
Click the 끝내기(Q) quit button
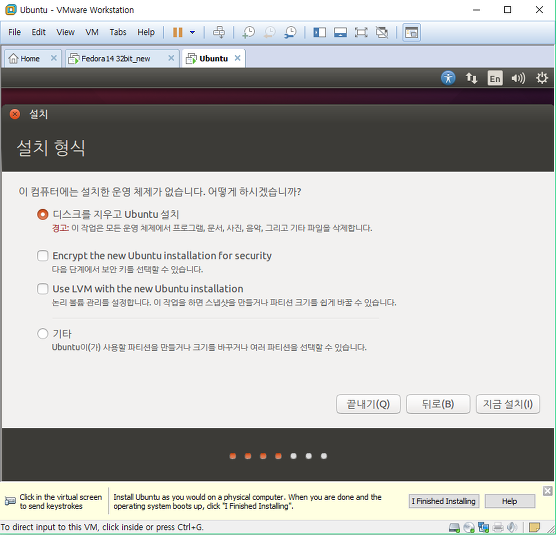click(368, 404)
